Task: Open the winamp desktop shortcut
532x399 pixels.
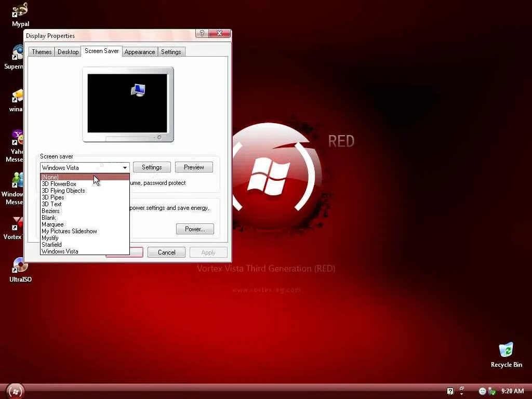Action: [16, 100]
